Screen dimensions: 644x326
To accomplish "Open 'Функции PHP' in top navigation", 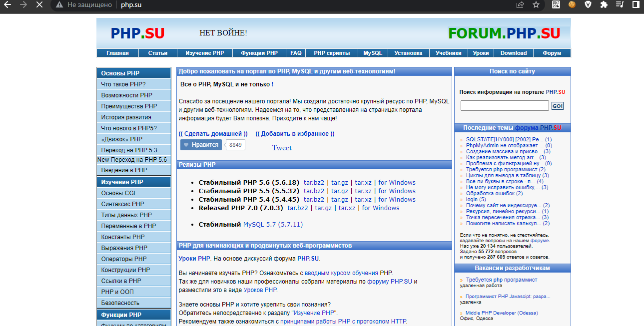I will coord(259,53).
